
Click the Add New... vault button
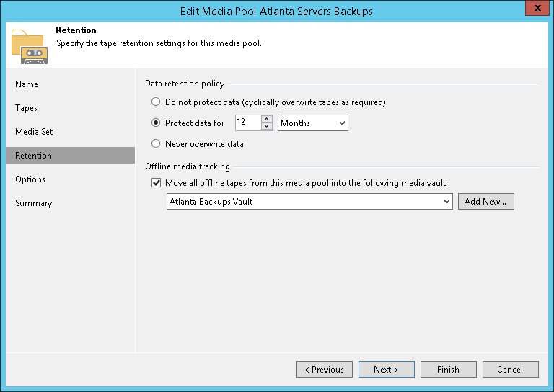pyautogui.click(x=485, y=202)
